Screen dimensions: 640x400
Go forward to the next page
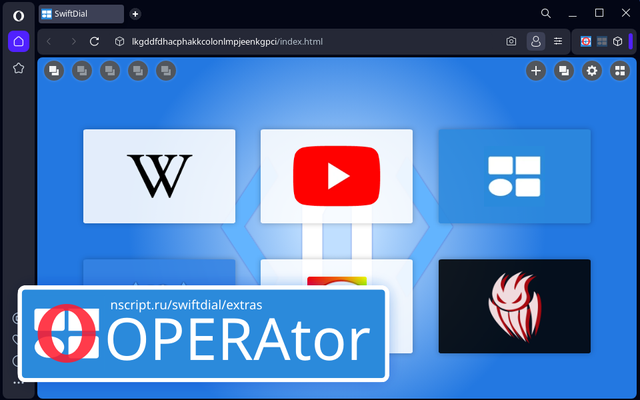(73, 41)
